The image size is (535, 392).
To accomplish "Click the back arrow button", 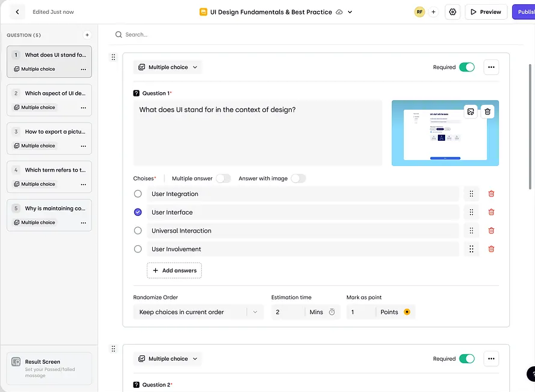I will pyautogui.click(x=17, y=12).
